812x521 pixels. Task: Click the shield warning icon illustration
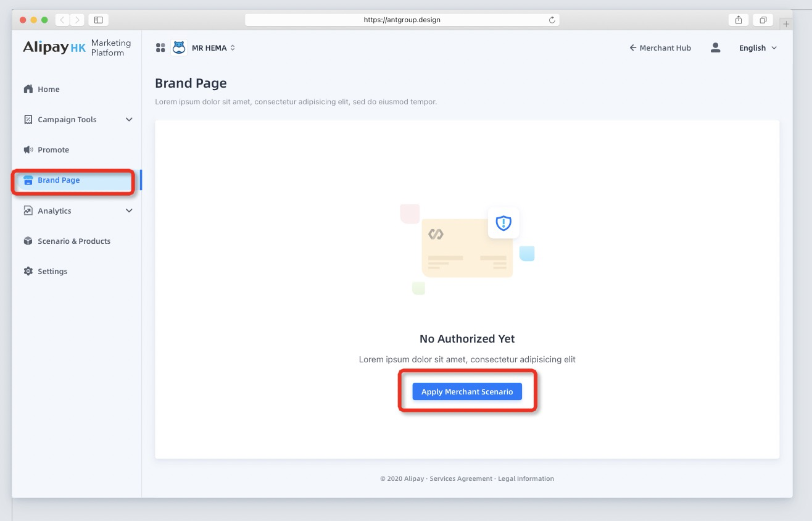click(503, 223)
